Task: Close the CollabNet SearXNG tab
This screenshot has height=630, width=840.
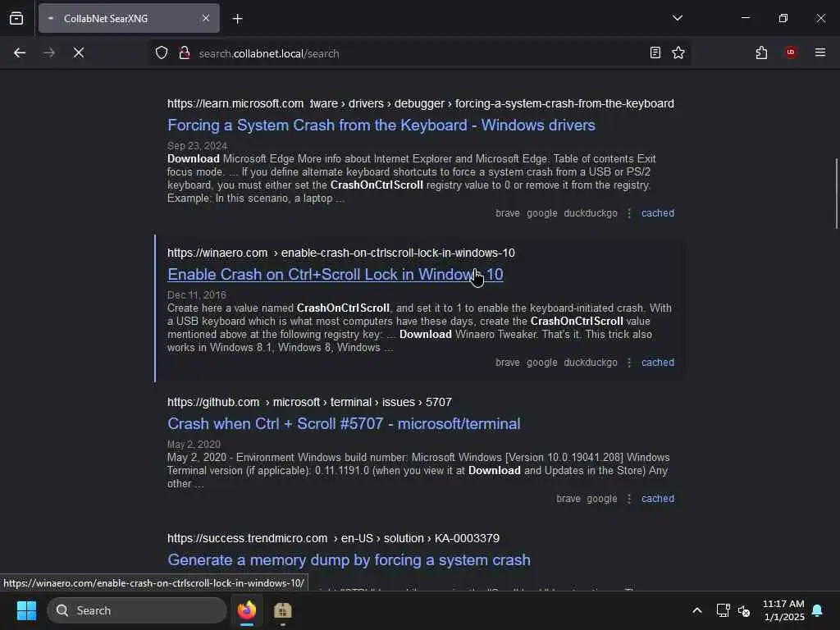Action: click(x=206, y=18)
